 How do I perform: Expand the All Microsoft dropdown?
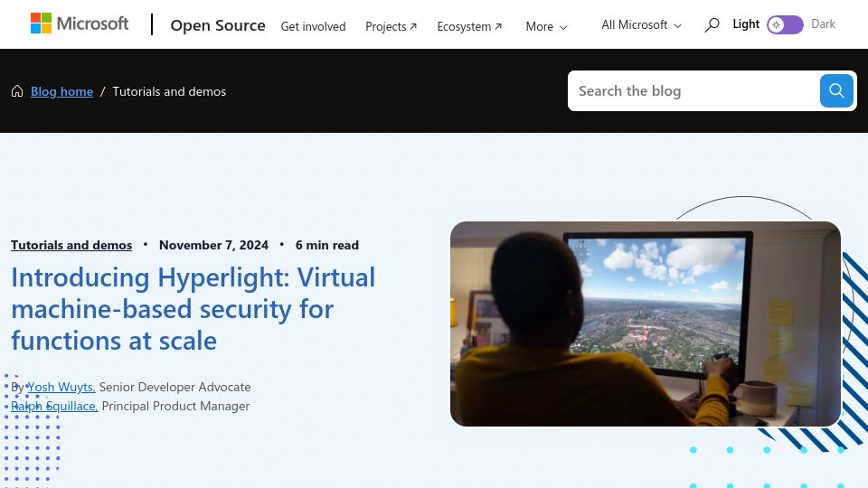(641, 25)
